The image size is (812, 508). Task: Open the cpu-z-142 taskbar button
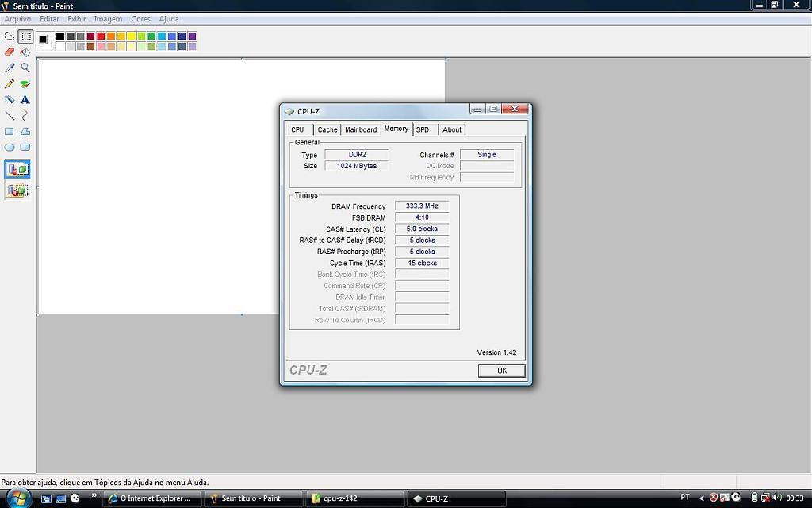tap(354, 498)
